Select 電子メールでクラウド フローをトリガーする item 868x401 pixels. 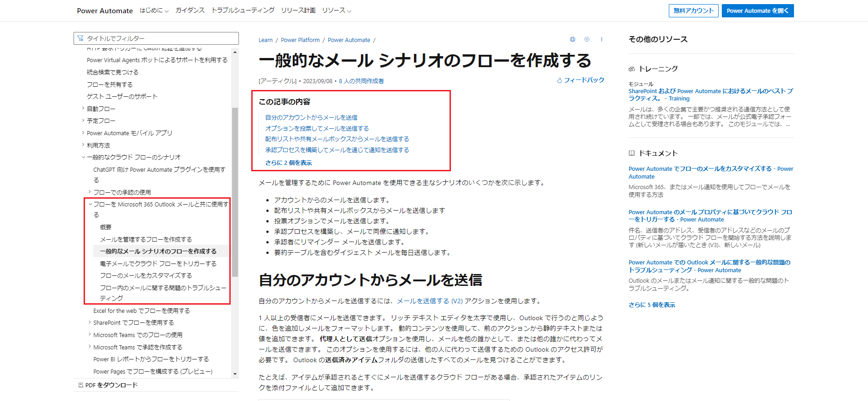(158, 264)
